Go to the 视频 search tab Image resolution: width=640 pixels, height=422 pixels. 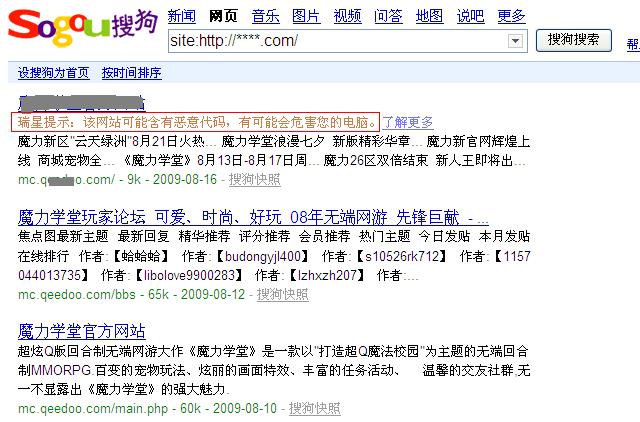(347, 16)
